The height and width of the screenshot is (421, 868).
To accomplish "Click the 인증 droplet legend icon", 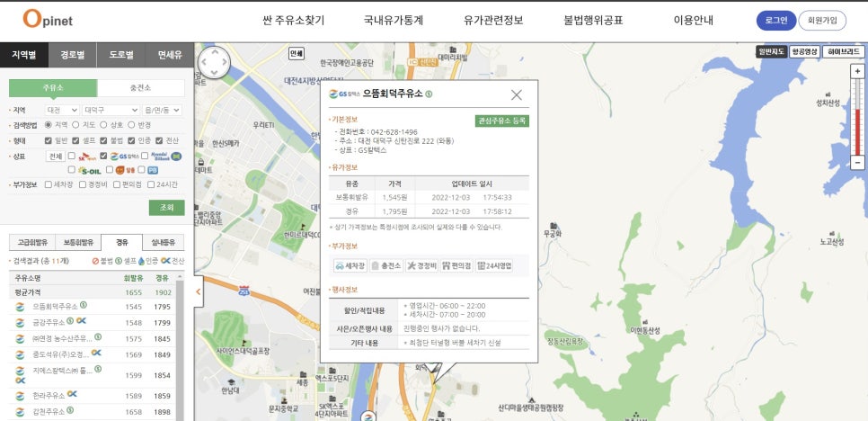I will 140,261.
